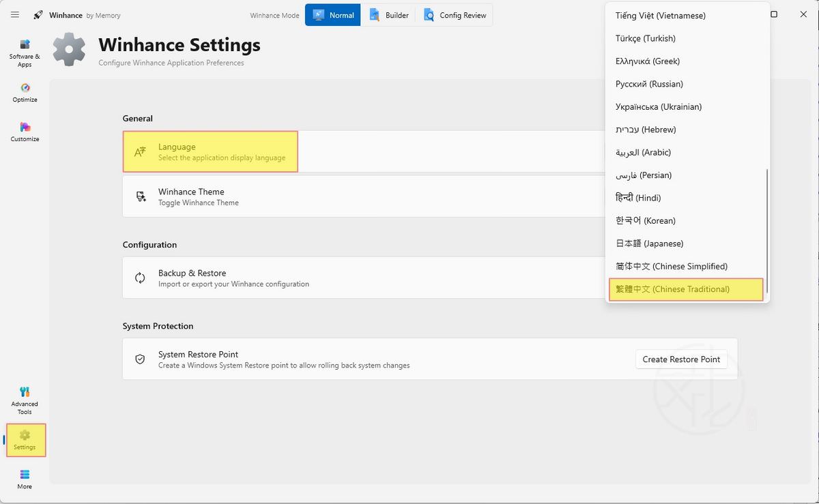
Task: Switch to Normal mode
Action: pos(333,15)
